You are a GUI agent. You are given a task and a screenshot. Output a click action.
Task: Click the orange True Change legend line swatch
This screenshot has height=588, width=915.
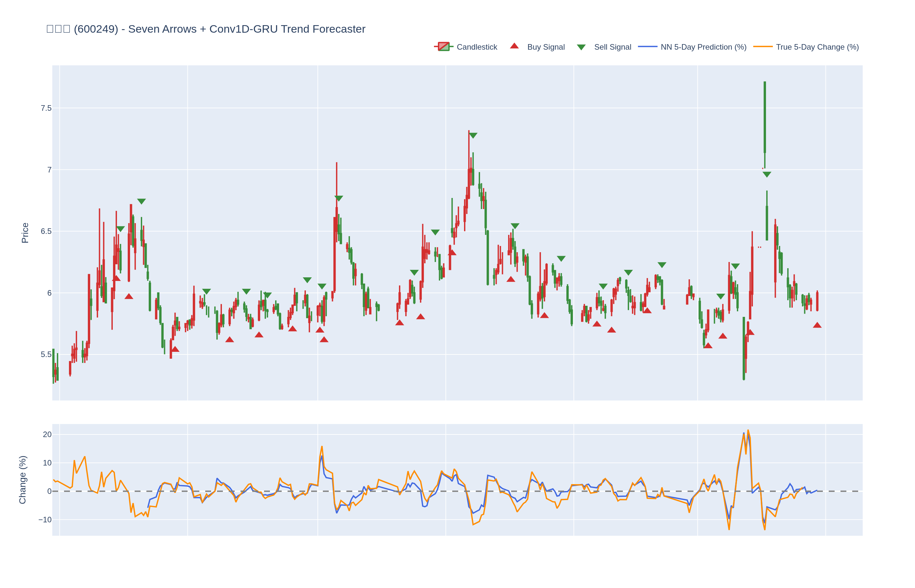[x=763, y=47]
